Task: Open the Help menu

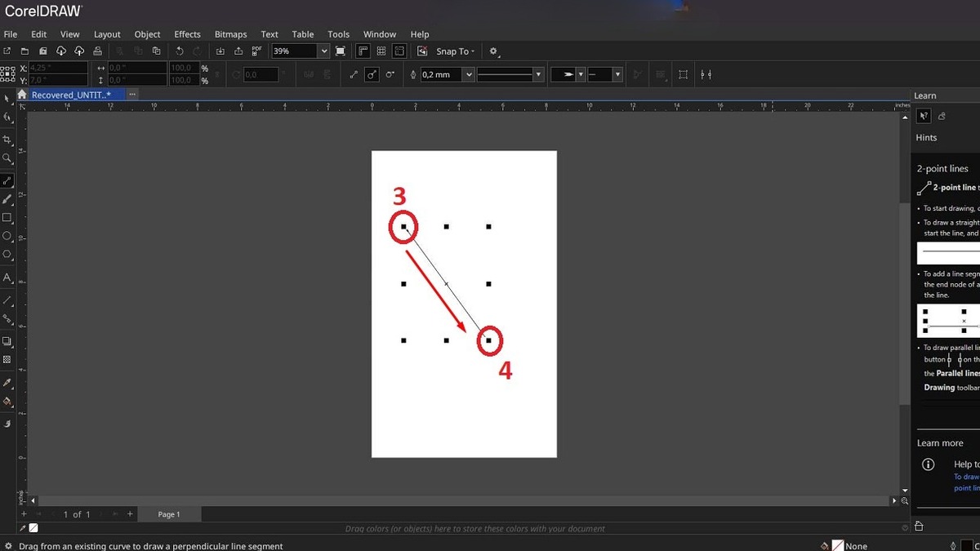Action: click(x=420, y=34)
